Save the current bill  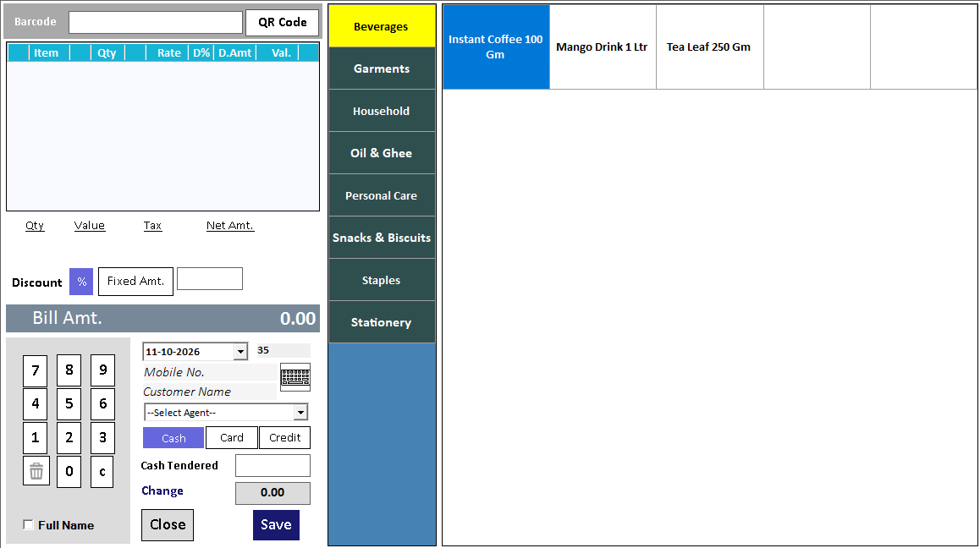pos(276,525)
